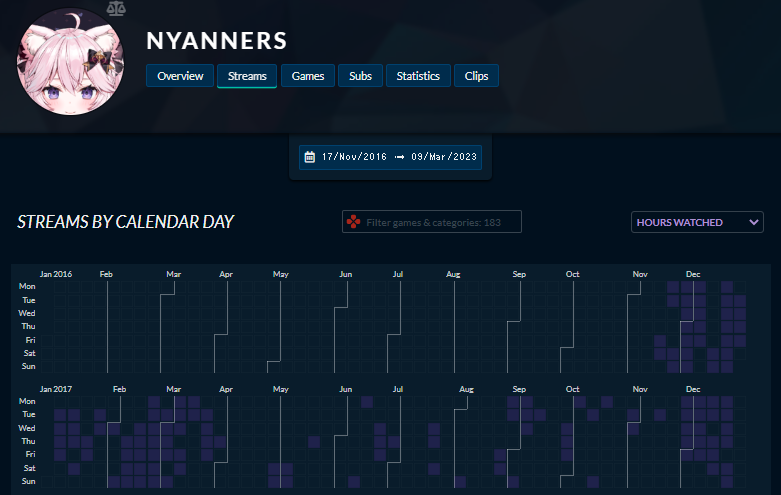
Task: Click the Dec label in 2017 calendar
Action: tap(693, 389)
